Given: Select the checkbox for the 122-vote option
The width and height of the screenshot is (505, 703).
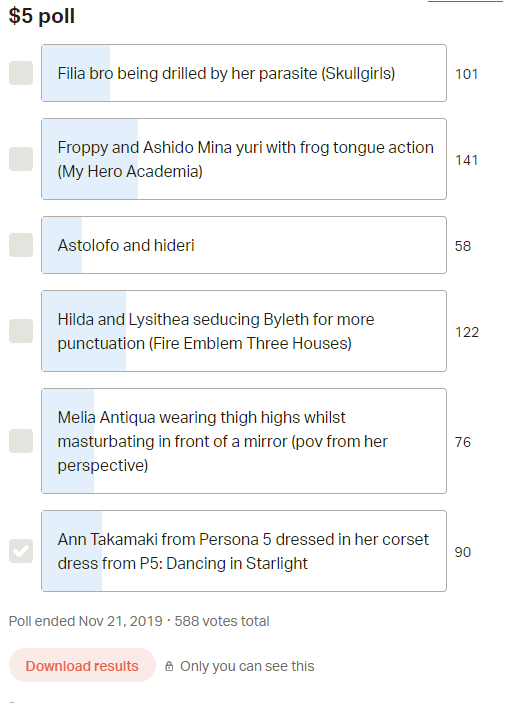Looking at the screenshot, I should [x=21, y=331].
